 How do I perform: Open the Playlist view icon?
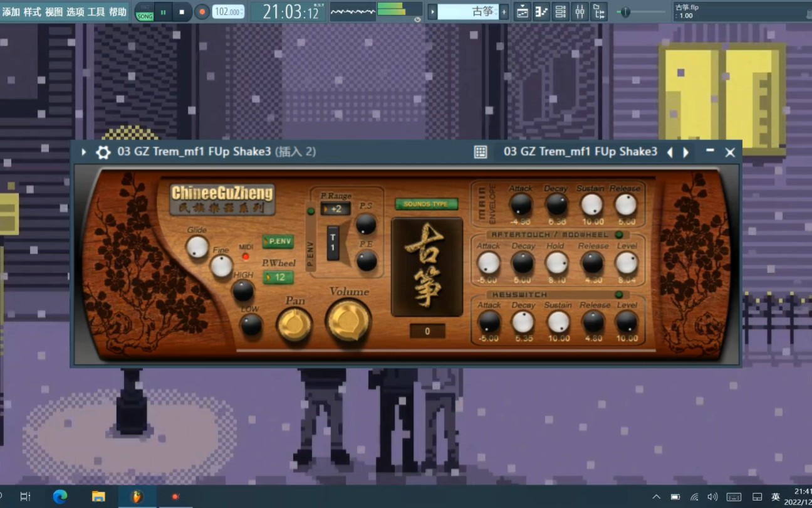(523, 12)
